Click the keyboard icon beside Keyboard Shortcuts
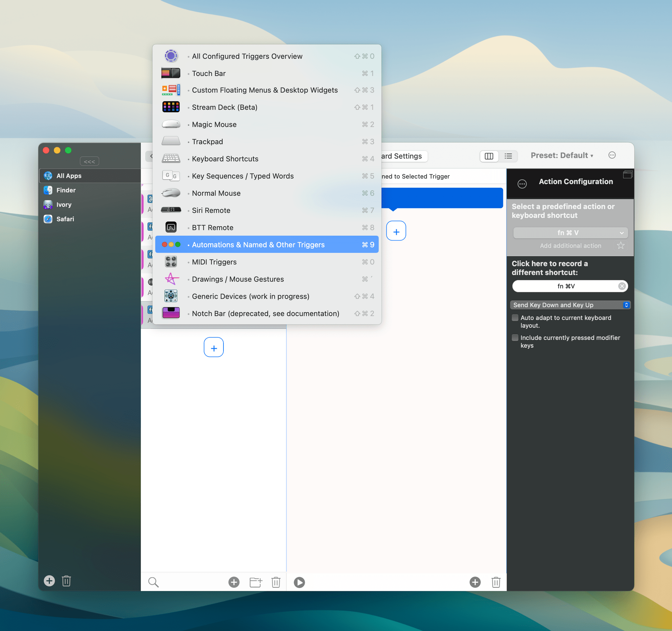Image resolution: width=672 pixels, height=631 pixels. coord(171,158)
